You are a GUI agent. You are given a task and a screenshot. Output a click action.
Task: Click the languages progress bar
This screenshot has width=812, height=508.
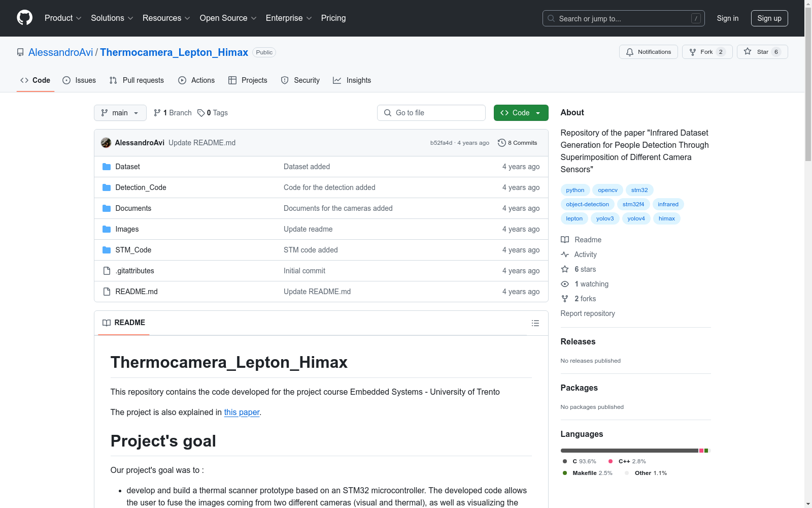(635, 451)
